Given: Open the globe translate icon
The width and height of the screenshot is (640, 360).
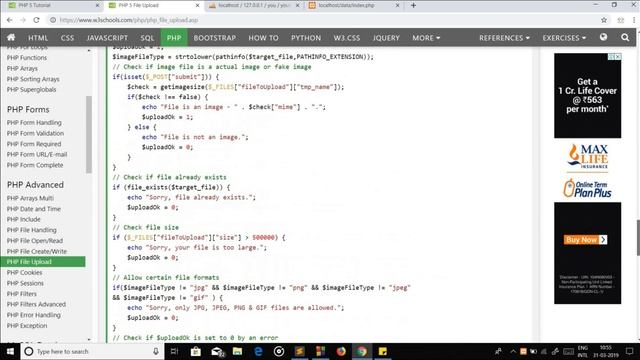Looking at the screenshot, I should 603,37.
